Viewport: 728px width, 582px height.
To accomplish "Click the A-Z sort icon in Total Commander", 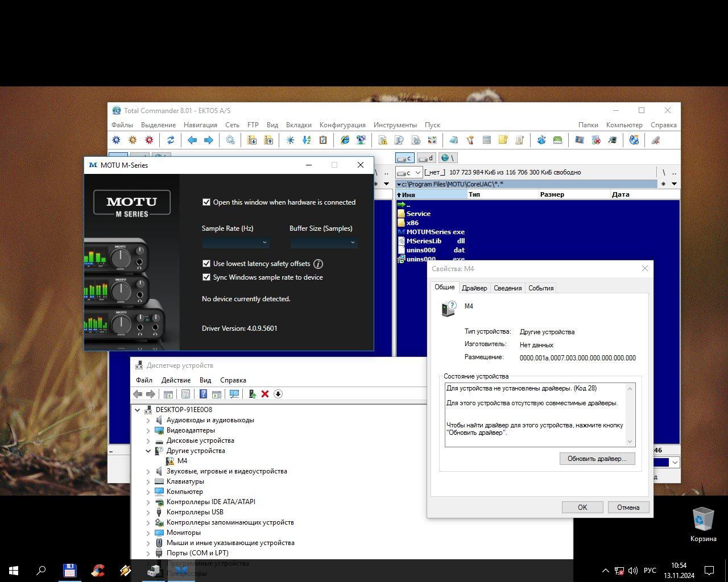I will pos(307,140).
